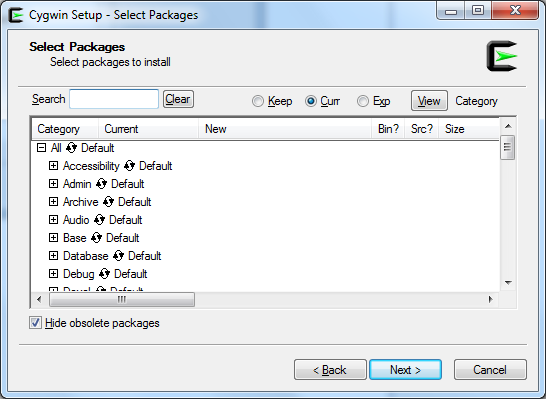Cycle install action icon for All category
The image size is (546, 399).
coord(71,148)
